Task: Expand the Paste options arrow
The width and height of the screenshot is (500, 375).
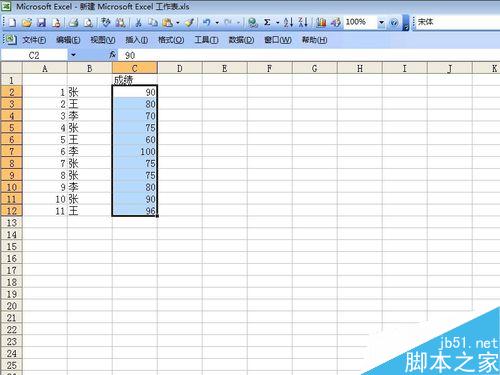Action: point(178,23)
